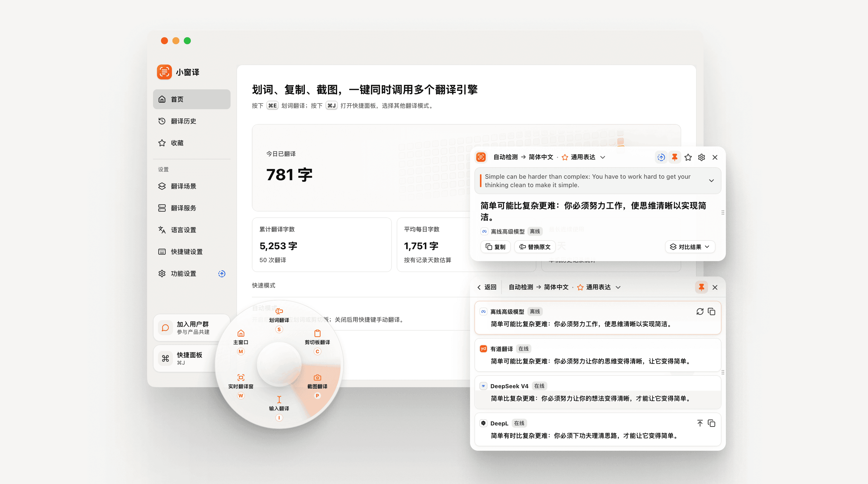Click the 有道翻译 engine icon

(483, 349)
